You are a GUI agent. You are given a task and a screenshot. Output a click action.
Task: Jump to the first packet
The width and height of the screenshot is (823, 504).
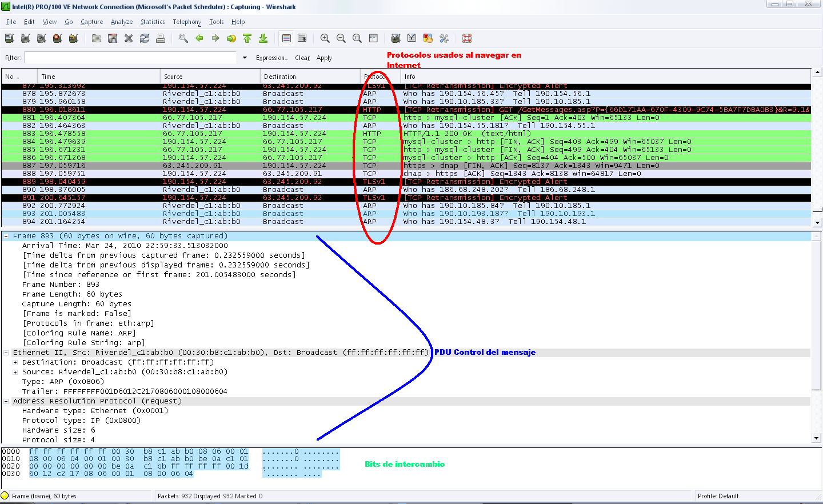[x=247, y=38]
